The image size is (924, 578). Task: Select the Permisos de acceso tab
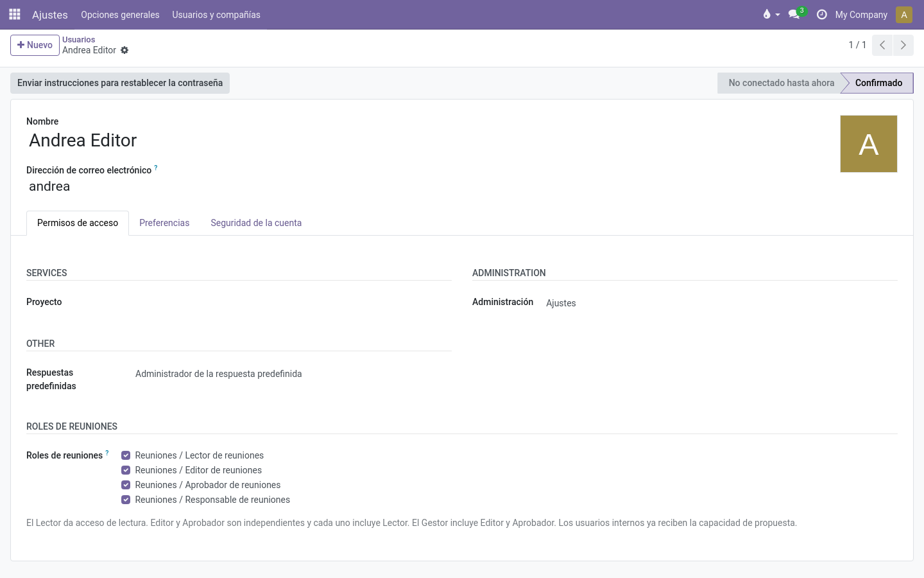(x=78, y=223)
